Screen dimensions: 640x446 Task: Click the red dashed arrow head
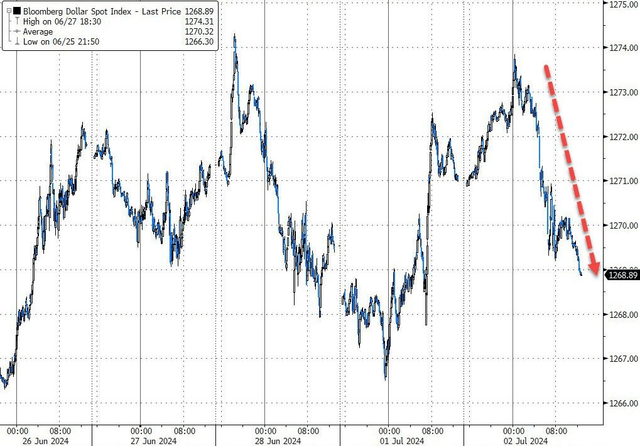click(x=593, y=267)
